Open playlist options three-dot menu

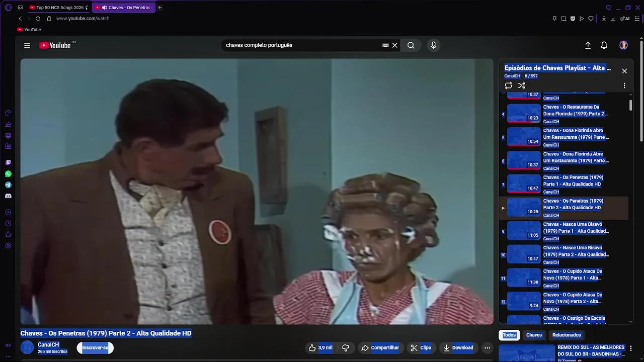[x=624, y=85]
